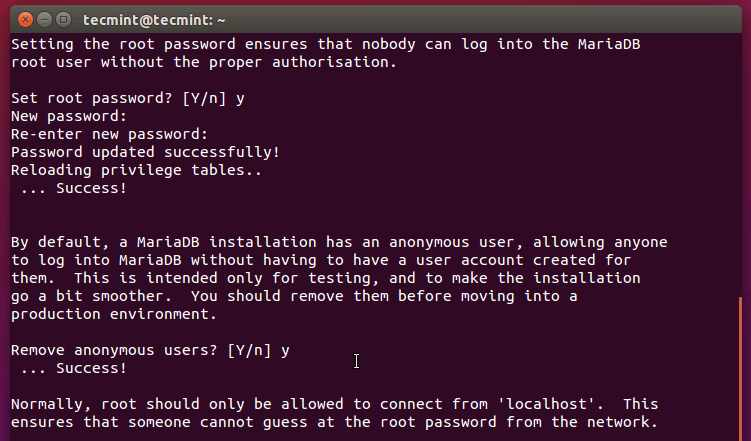Click the 'New password:' line
Viewport: 751px width, 441px height.
69,116
